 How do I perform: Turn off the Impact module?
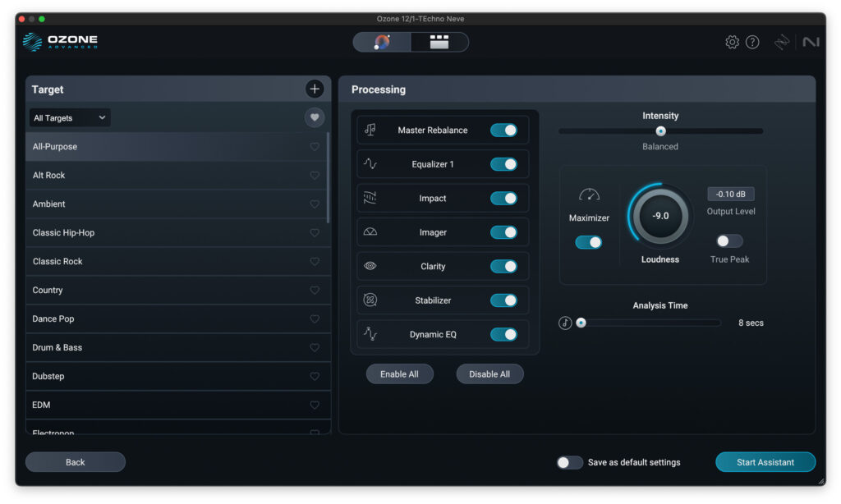503,198
